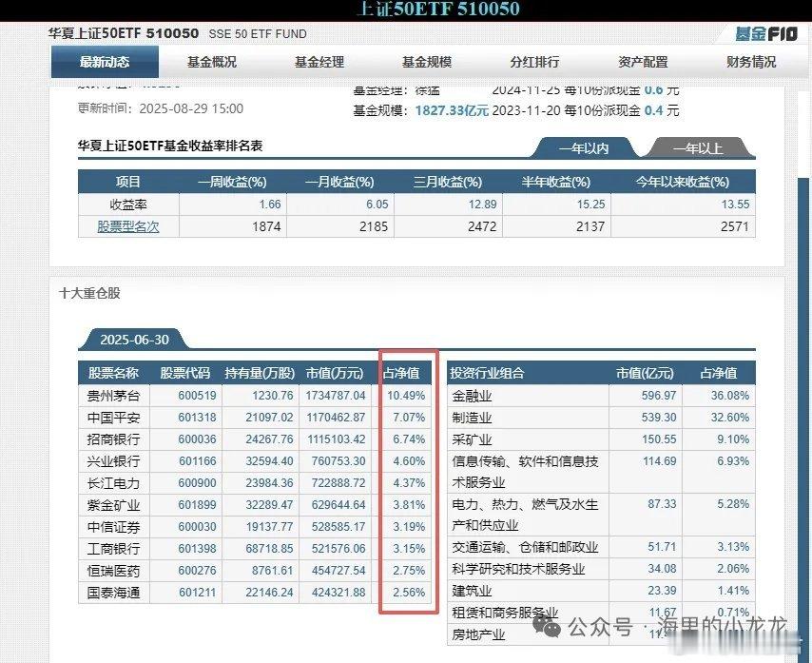Click the weekly ranking value 1874
Screen dimensions: 812x663
pyautogui.click(x=266, y=226)
